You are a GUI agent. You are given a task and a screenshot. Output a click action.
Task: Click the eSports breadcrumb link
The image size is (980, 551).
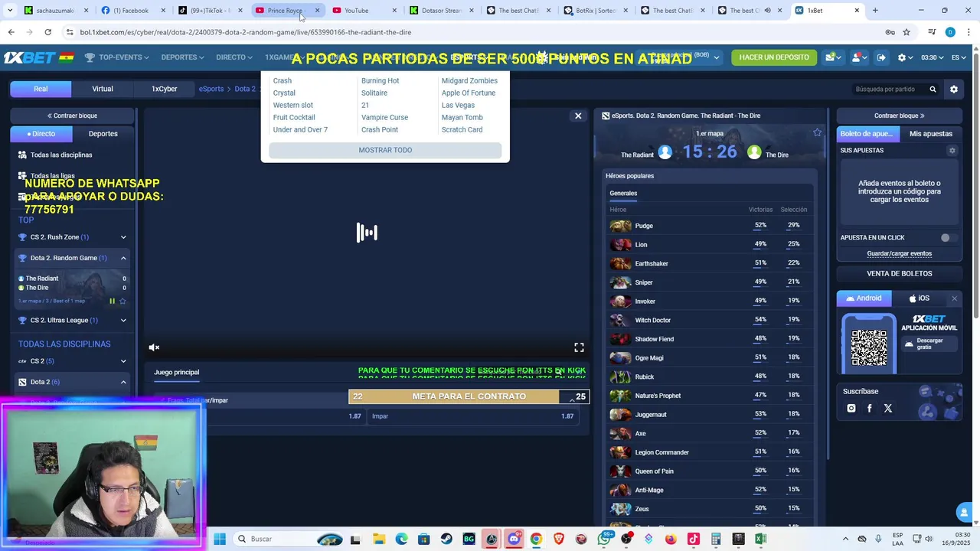pyautogui.click(x=211, y=89)
